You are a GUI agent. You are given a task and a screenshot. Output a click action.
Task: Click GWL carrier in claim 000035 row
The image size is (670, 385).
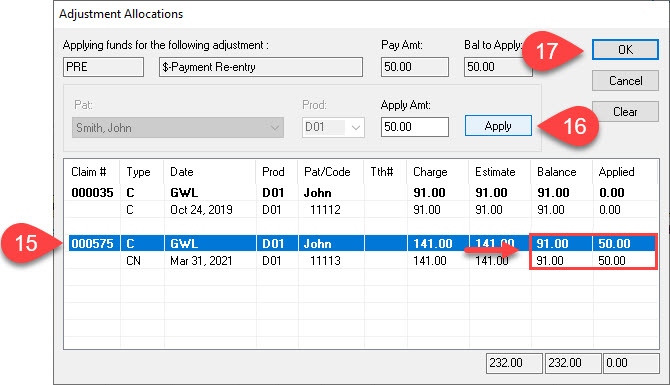184,193
